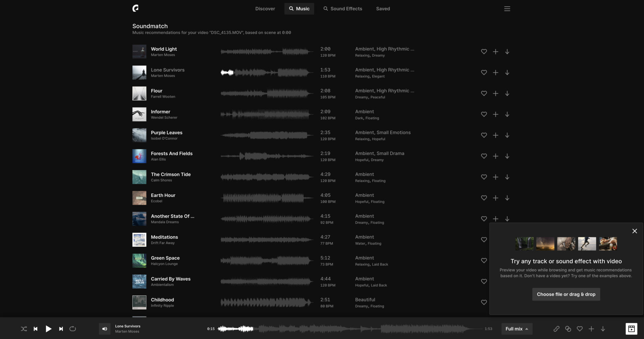
Task: Copy link to the playing track
Action: point(556,329)
